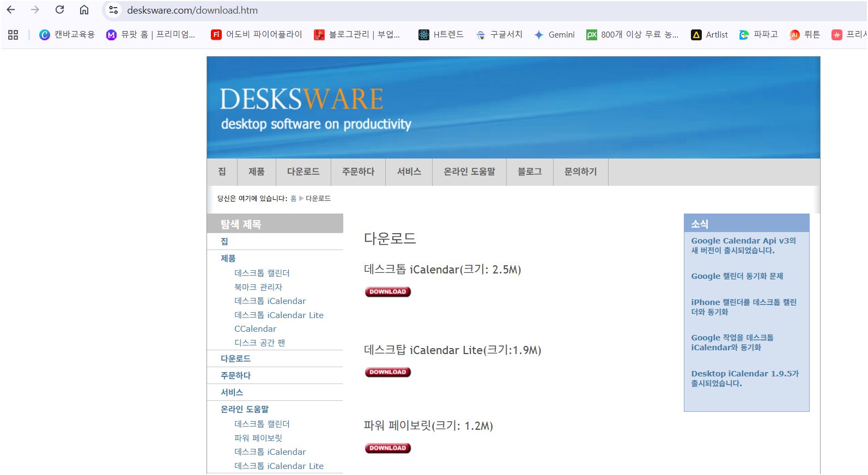
Task: Open 파워 페이보릿 help link in sidebar
Action: coord(258,438)
